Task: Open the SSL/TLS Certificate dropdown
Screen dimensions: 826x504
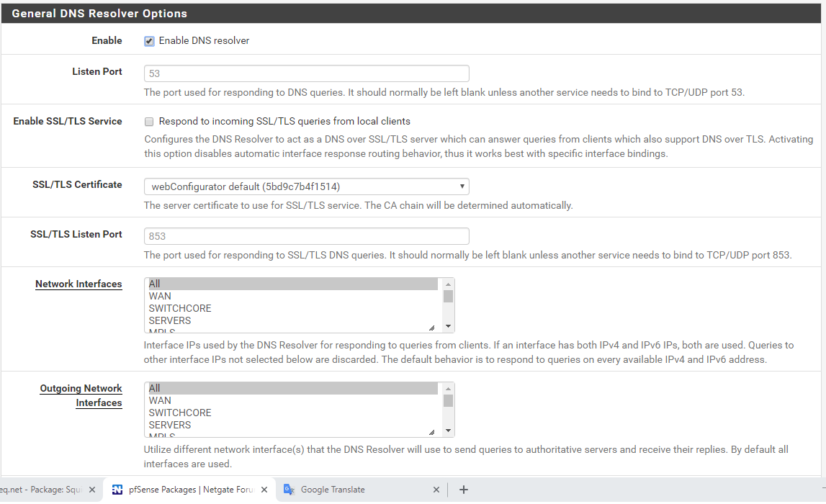Action: [306, 187]
